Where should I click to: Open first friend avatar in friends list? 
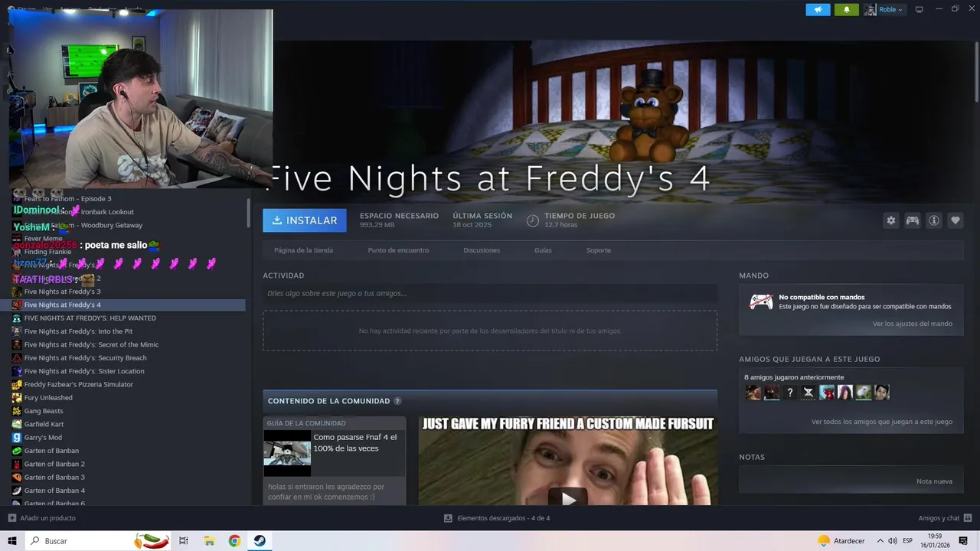pos(753,393)
